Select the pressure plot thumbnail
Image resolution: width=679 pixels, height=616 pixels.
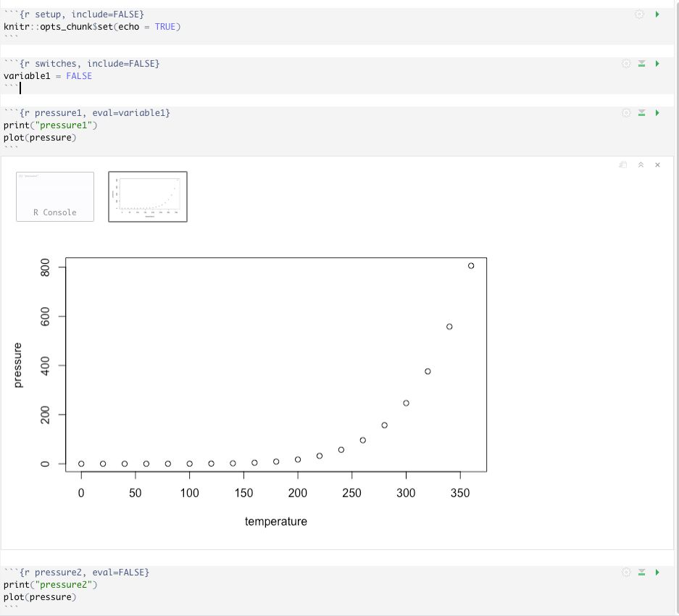[148, 196]
